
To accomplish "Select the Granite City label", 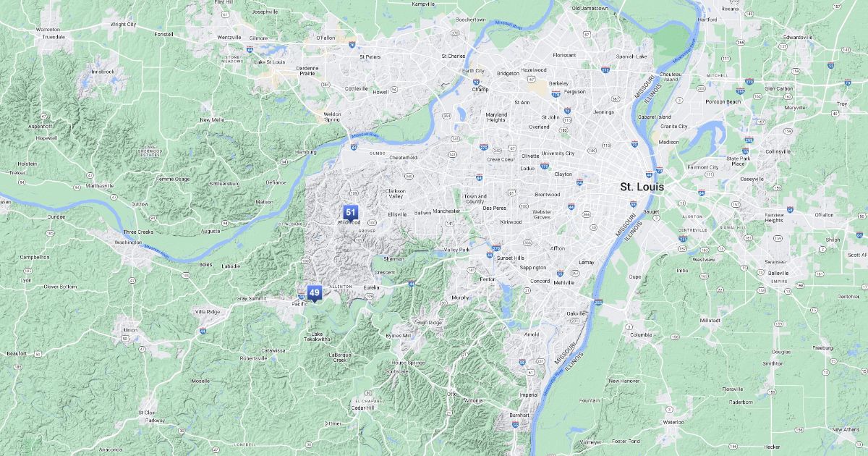I will click(673, 126).
